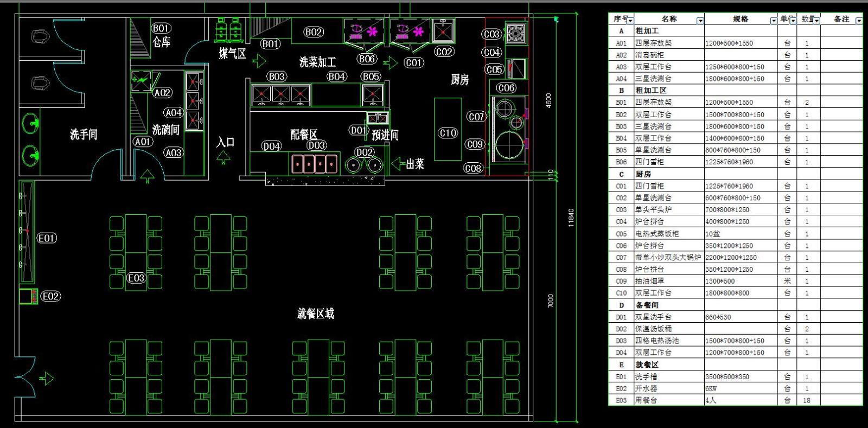Click the 7000 dimension text
The image size is (868, 428).
coord(551,301)
